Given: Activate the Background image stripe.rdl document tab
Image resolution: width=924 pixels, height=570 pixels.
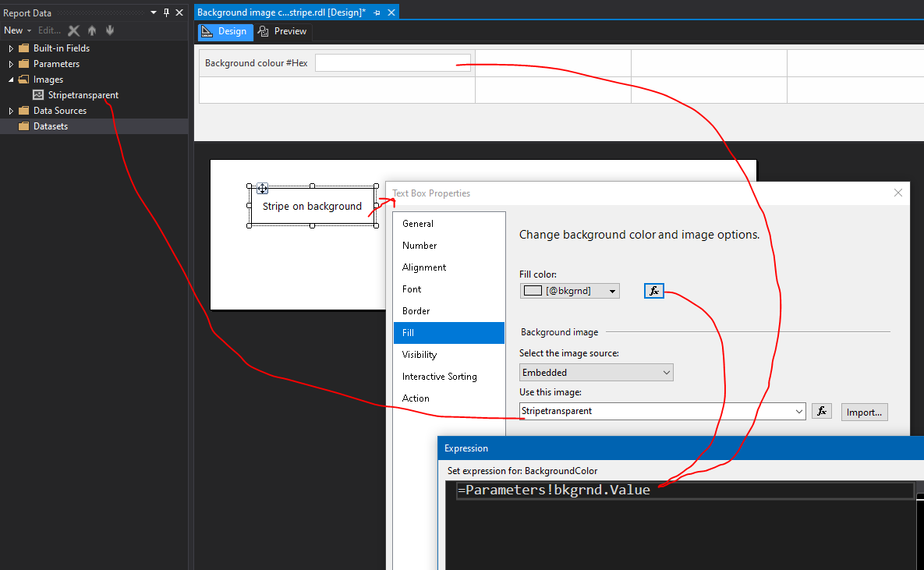Looking at the screenshot, I should click(281, 12).
